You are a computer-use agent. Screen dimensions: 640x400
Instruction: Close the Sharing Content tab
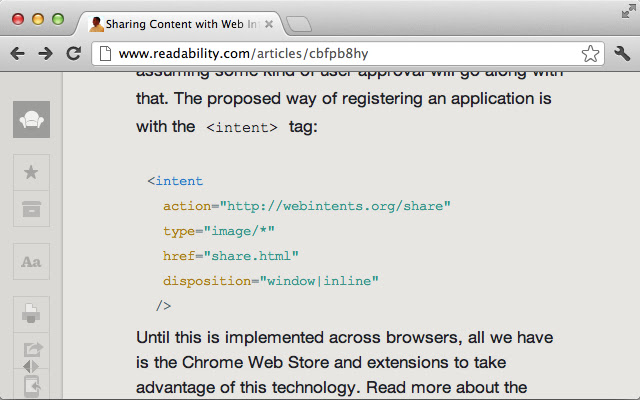(x=269, y=24)
